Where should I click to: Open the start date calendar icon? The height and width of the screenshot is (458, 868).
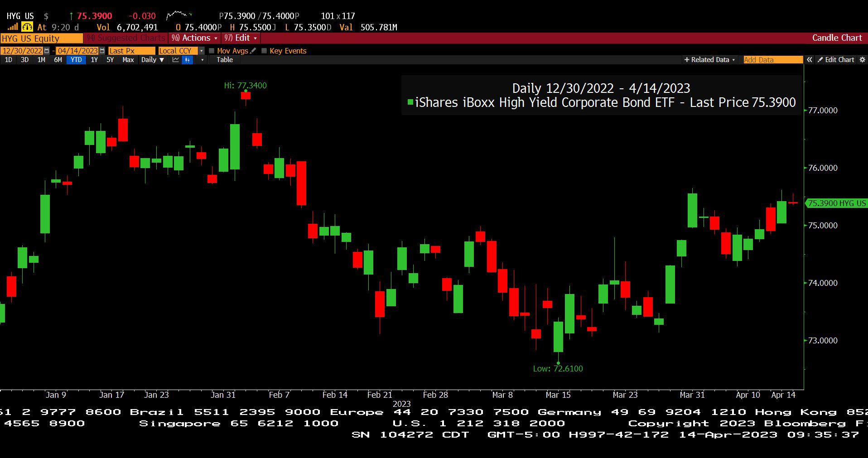coord(47,51)
